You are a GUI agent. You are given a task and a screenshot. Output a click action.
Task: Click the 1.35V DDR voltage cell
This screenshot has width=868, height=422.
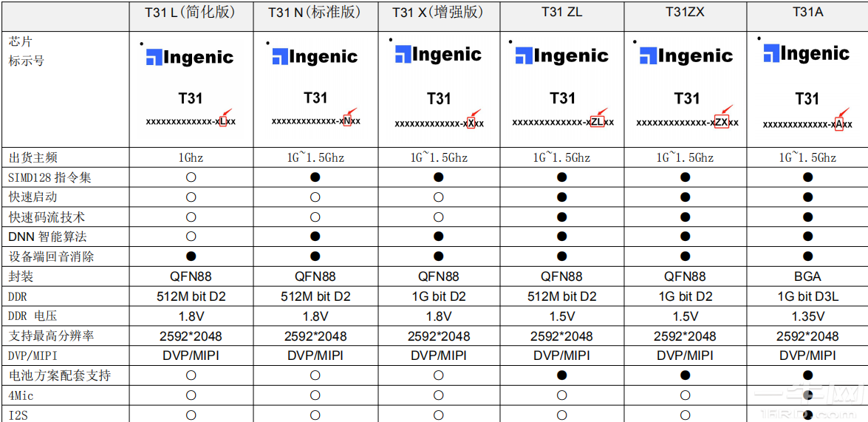pos(807,316)
